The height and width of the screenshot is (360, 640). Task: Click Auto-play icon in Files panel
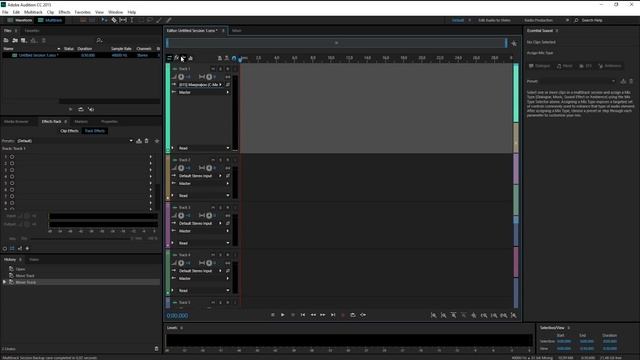(x=91, y=109)
